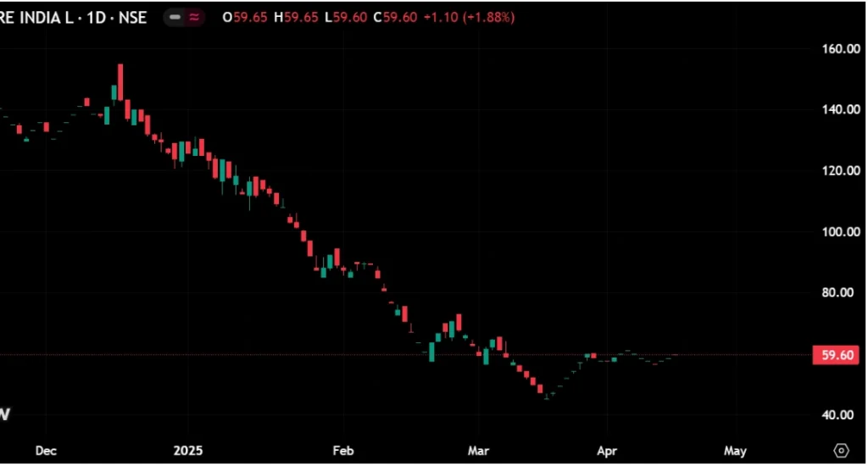868x466 pixels.
Task: Click the Mar label on the time axis
Action: coord(478,451)
